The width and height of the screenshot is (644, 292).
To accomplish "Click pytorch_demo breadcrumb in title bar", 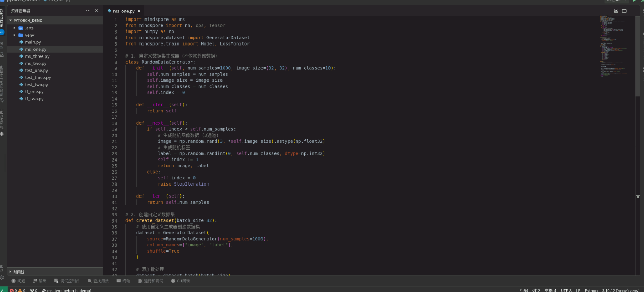I will tap(22, 1).
